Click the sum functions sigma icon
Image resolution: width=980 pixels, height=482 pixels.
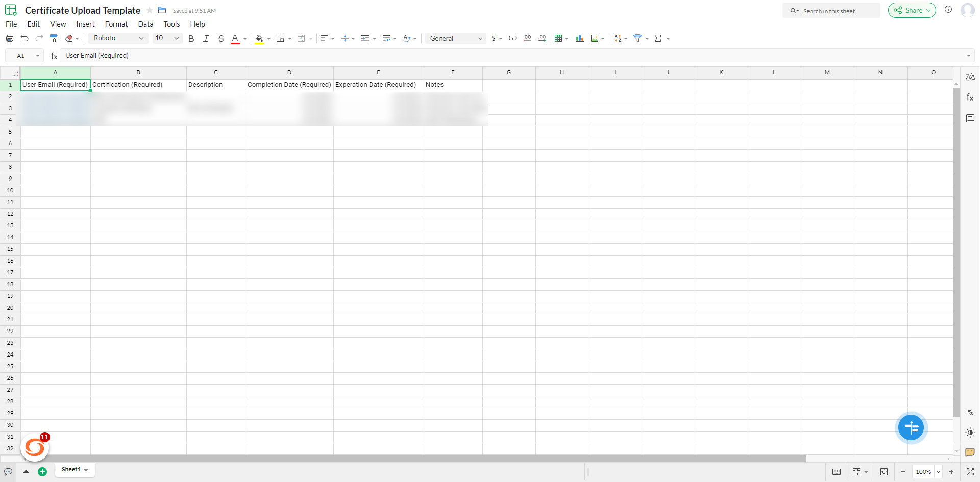[658, 38]
